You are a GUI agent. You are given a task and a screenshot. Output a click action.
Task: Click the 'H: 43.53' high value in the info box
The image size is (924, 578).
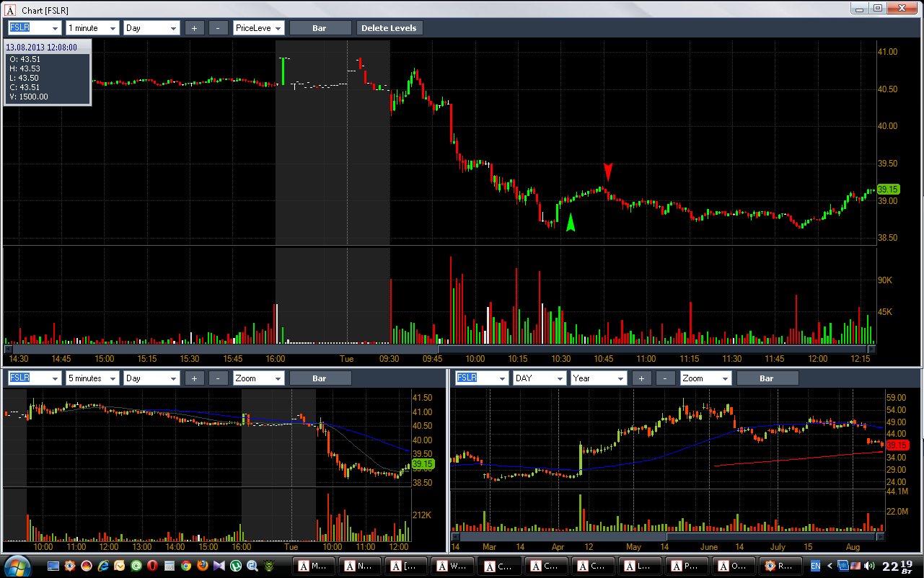25,68
